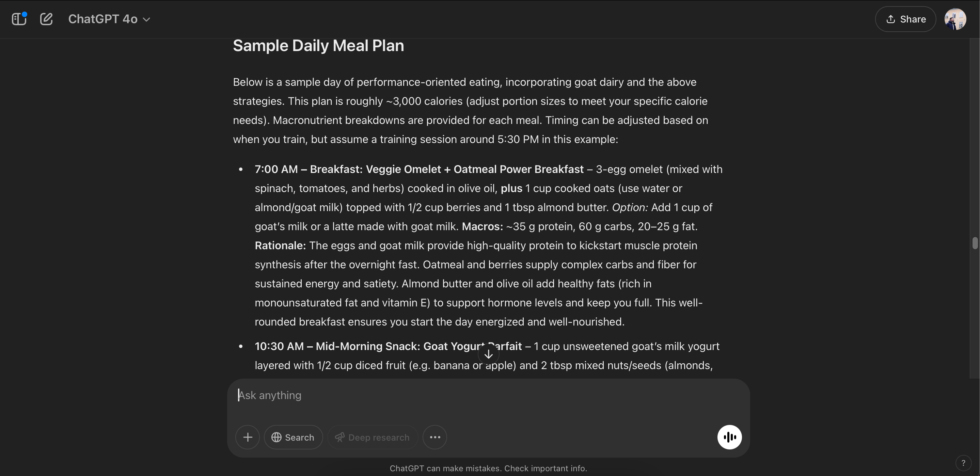Click the attach file plus icon
Image resolution: width=980 pixels, height=476 pixels.
[x=247, y=437]
